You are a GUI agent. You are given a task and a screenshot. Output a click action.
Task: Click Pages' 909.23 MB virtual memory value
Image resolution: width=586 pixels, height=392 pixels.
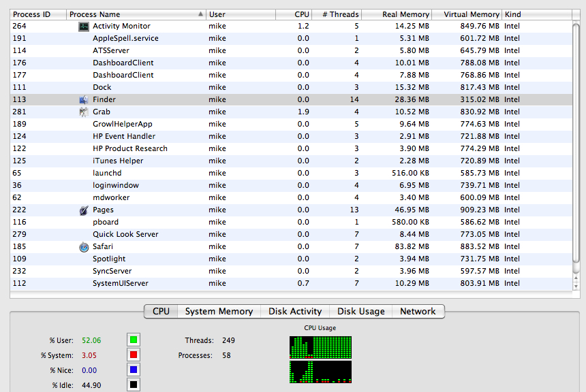tap(480, 210)
